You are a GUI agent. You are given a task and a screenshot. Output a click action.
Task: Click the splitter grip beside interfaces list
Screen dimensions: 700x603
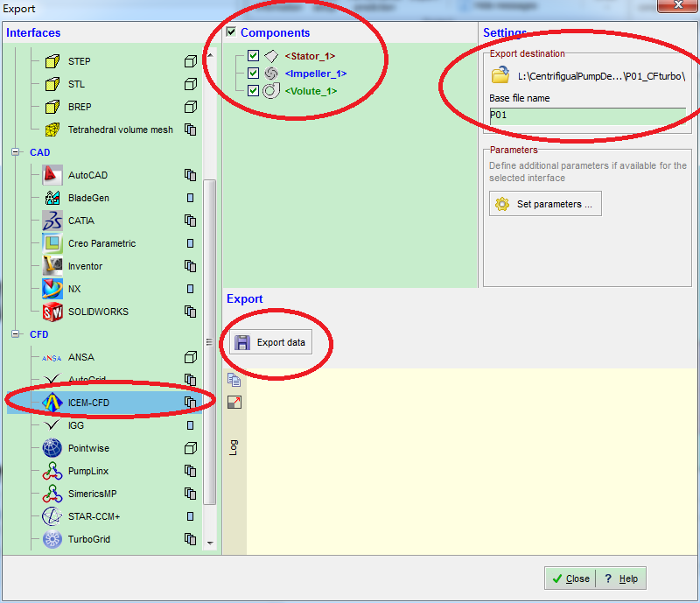point(209,342)
